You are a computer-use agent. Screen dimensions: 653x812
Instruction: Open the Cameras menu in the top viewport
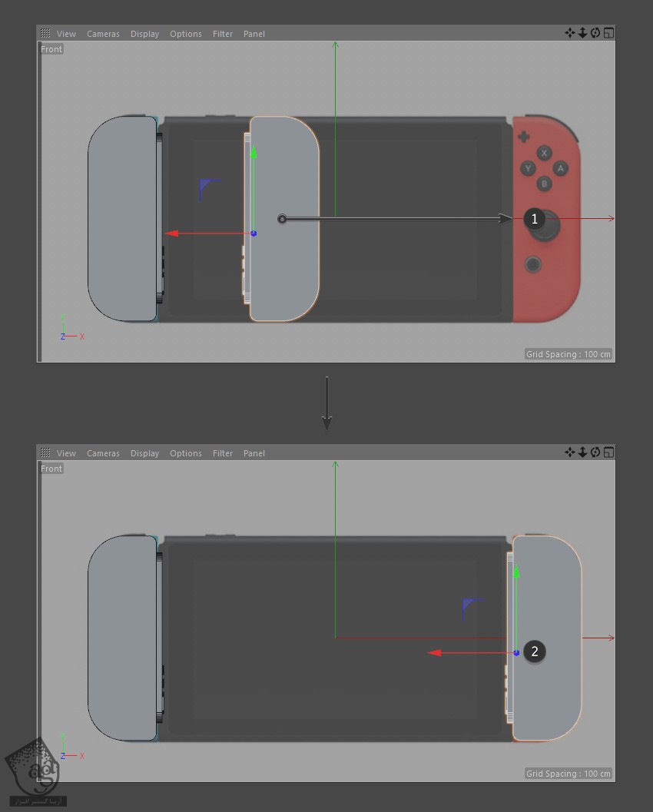103,34
